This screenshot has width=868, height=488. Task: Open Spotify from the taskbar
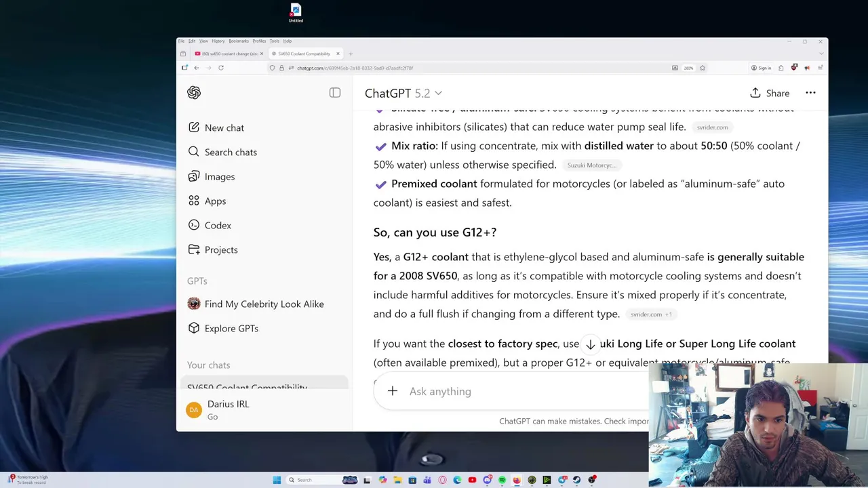click(502, 480)
